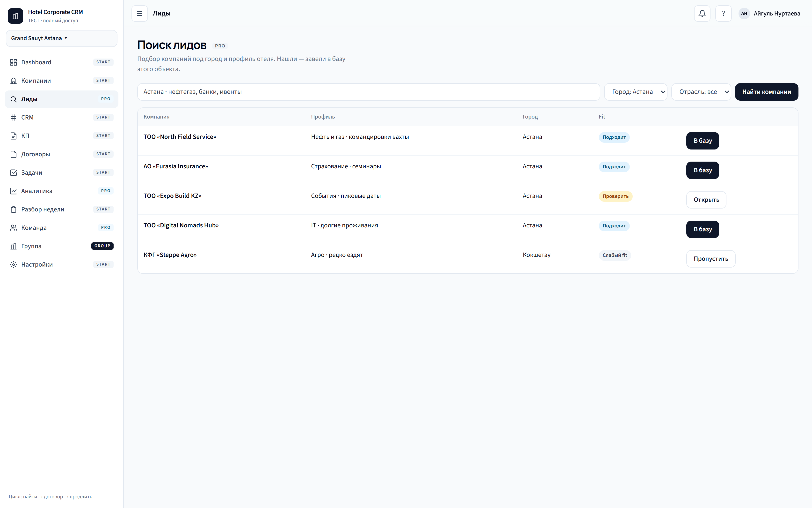Click profile IT · долгие проживания

[x=344, y=225]
